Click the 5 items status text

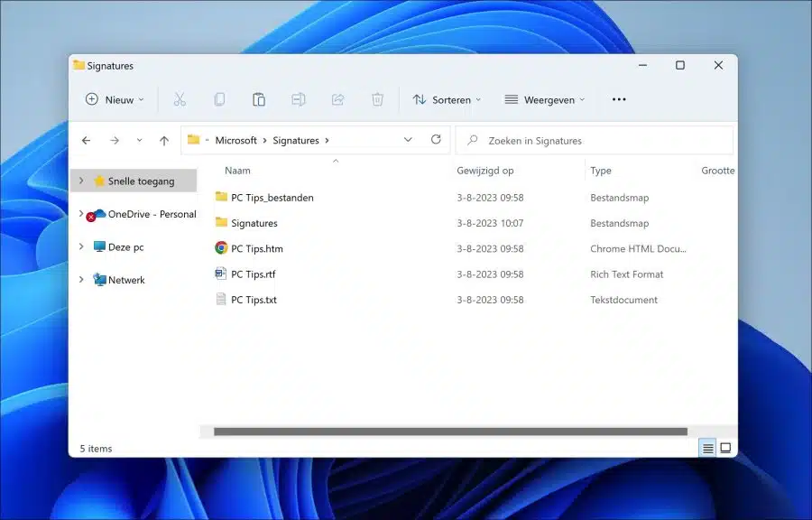tap(96, 449)
